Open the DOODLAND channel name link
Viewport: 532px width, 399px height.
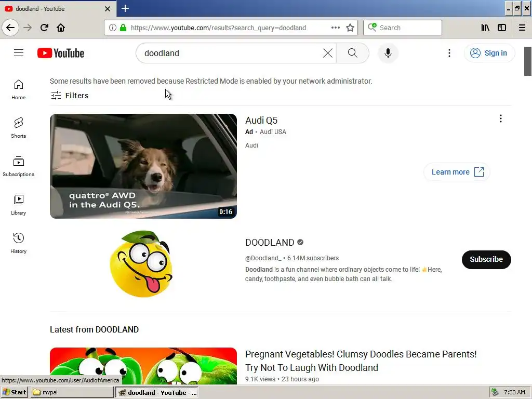pos(270,242)
